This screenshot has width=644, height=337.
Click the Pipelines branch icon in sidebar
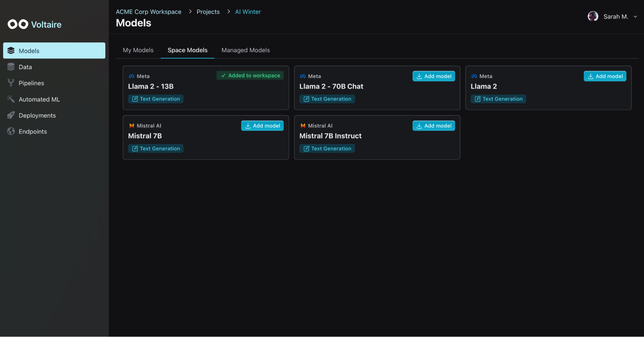pyautogui.click(x=11, y=83)
